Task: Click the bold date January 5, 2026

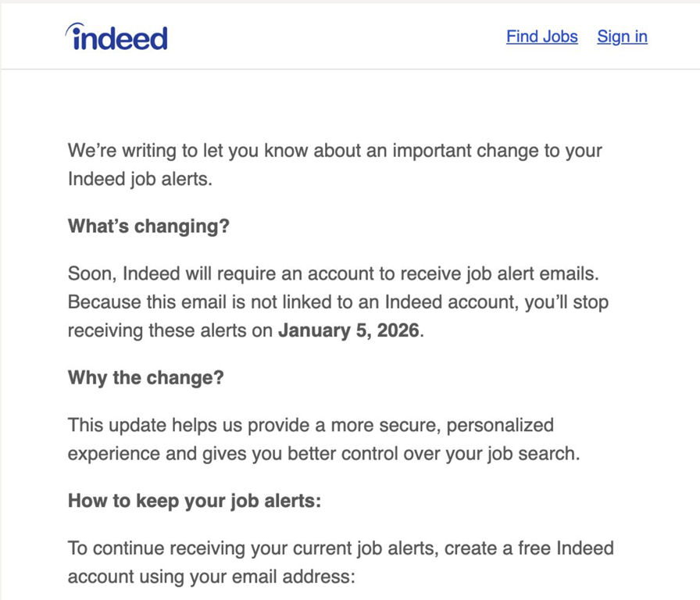Action: point(349,330)
